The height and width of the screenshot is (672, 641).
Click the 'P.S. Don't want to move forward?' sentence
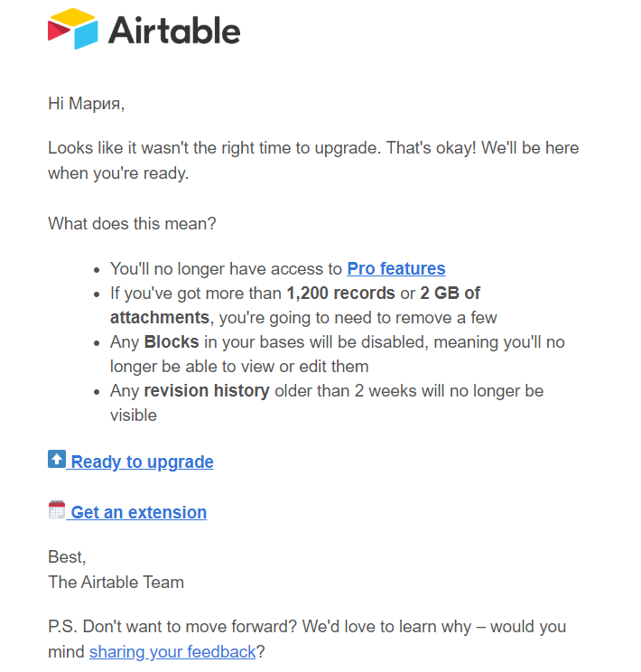click(172, 627)
